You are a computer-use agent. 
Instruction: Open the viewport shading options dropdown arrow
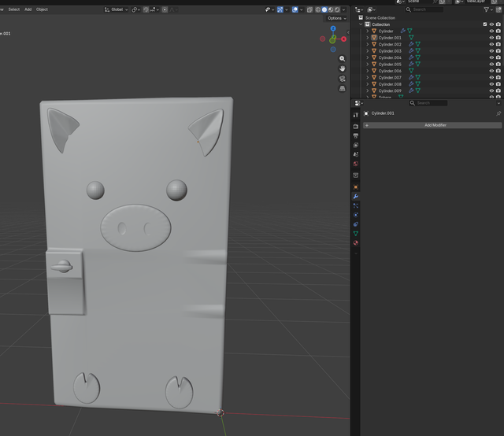point(343,9)
